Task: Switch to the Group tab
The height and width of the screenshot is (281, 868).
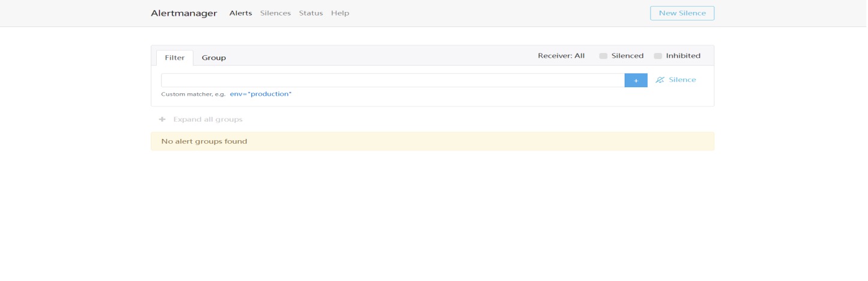Action: [x=214, y=58]
